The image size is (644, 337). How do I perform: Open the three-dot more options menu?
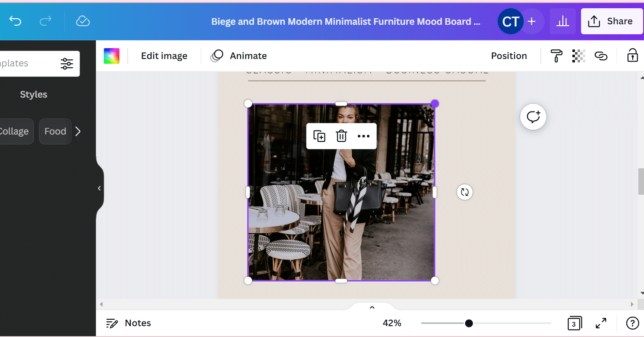[x=363, y=136]
